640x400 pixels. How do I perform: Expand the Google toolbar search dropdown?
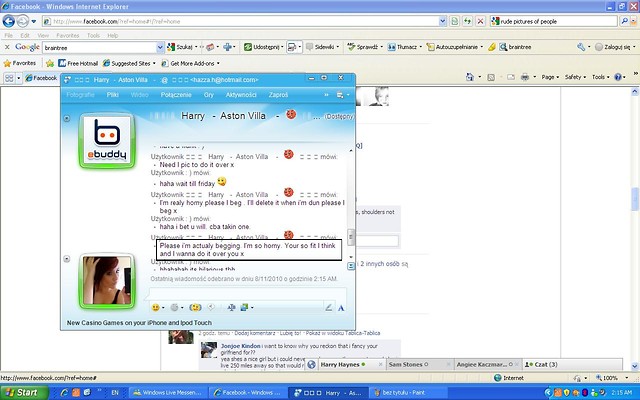point(160,47)
